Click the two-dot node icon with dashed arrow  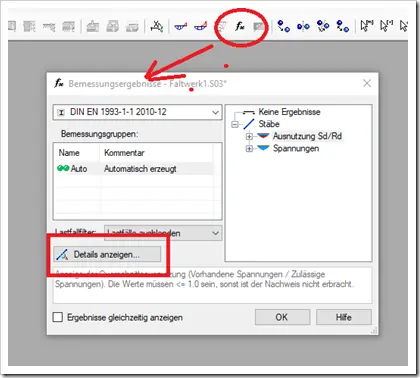coord(343,26)
